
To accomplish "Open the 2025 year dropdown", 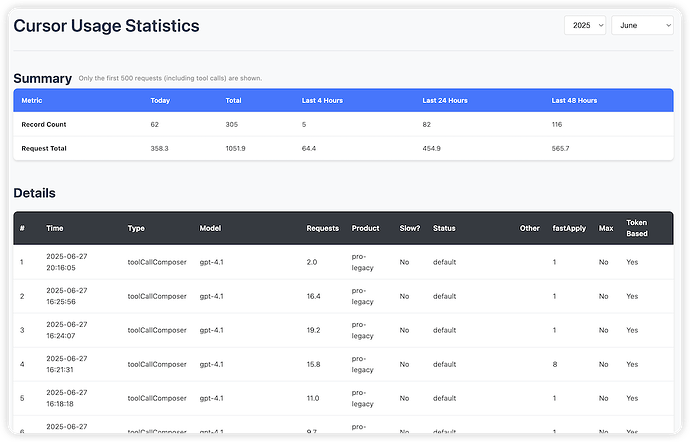I will point(585,26).
